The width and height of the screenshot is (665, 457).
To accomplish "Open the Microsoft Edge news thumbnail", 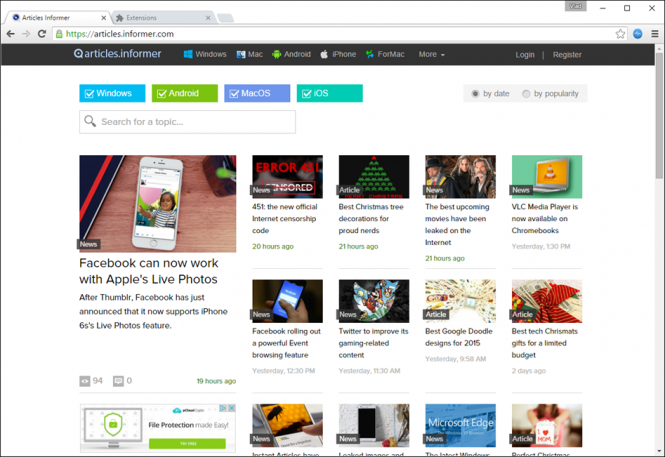I will (461, 426).
